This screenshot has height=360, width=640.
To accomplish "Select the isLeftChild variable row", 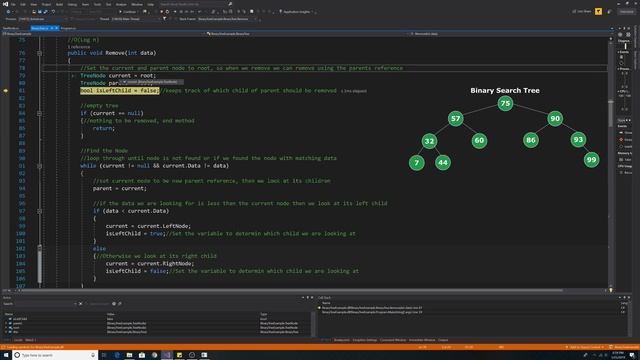I will (x=157, y=319).
